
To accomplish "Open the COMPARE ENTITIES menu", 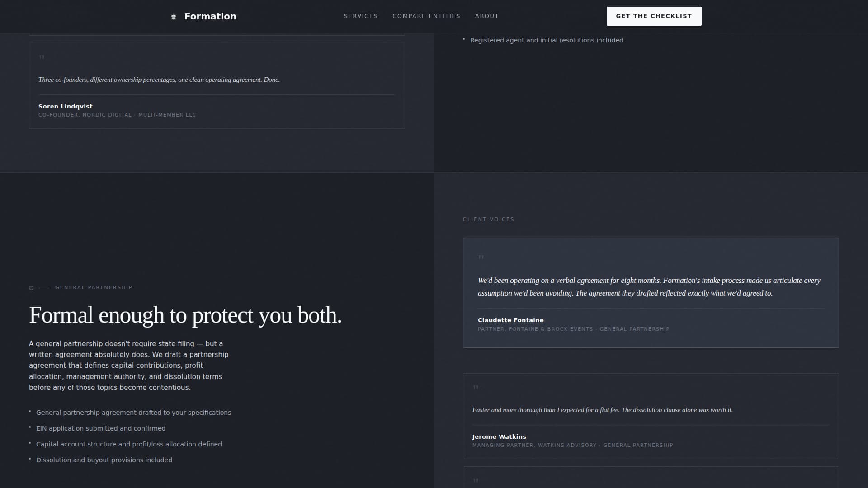I will [x=426, y=16].
